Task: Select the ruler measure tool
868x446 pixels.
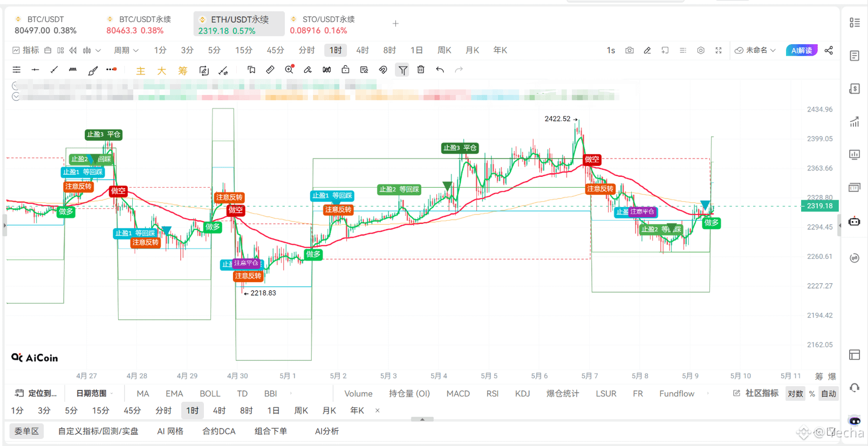Action: click(270, 70)
